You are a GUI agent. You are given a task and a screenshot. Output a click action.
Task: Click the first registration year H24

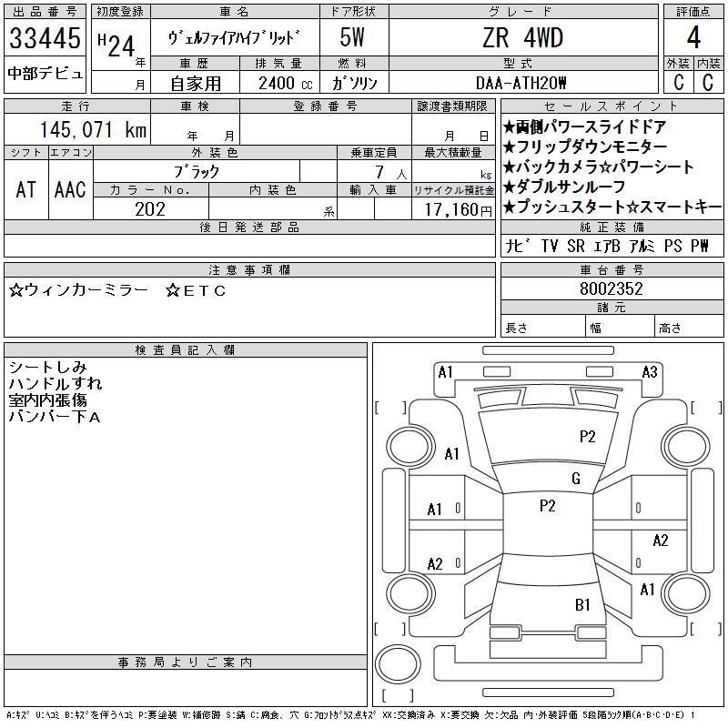(116, 45)
